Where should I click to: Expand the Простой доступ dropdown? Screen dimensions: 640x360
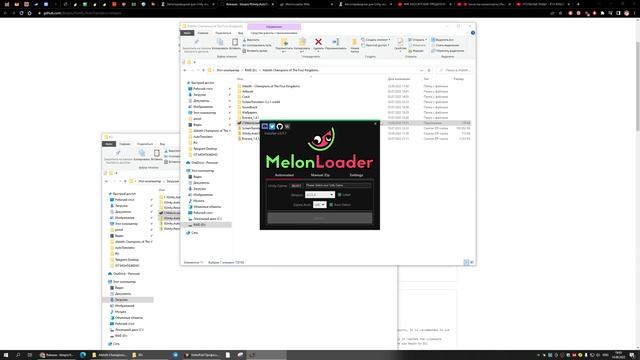click(375, 45)
